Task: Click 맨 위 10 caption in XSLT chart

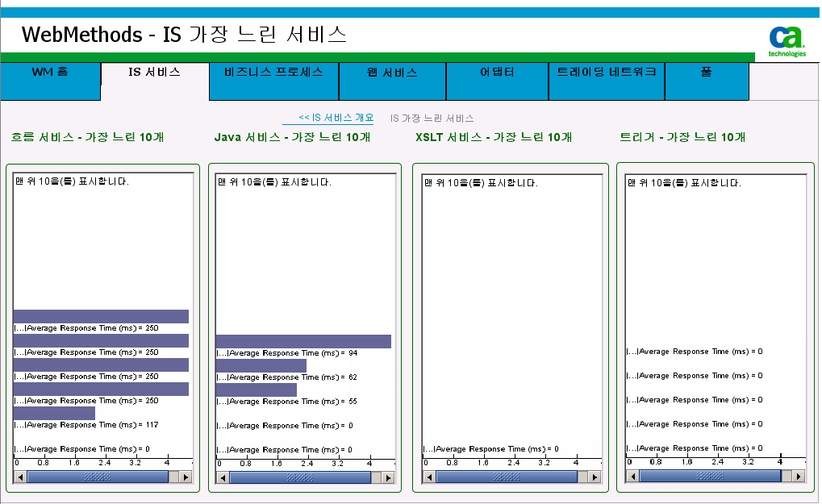Action: 481,183
